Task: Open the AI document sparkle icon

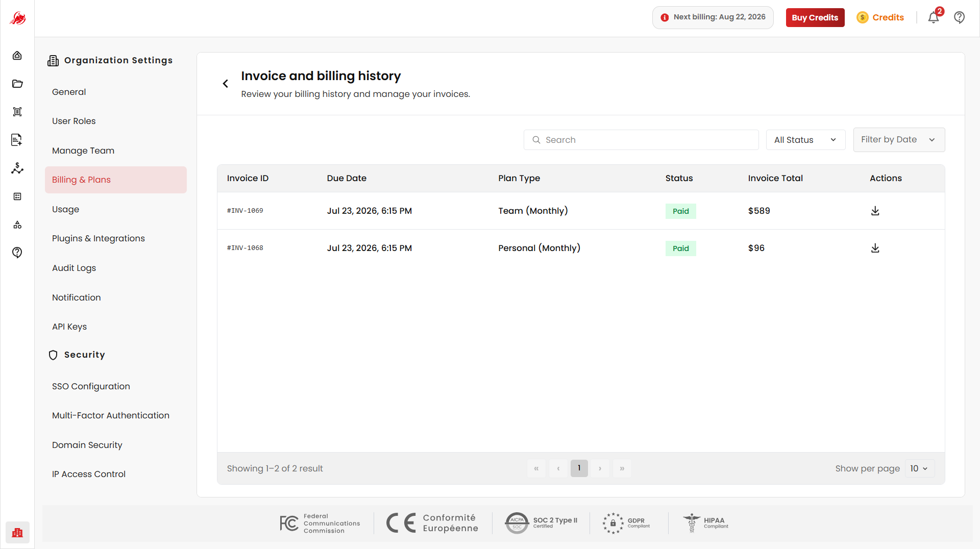Action: tap(17, 140)
